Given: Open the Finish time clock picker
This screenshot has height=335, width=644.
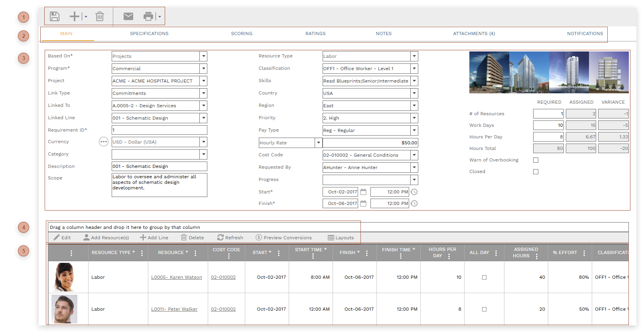Looking at the screenshot, I should pos(414,203).
